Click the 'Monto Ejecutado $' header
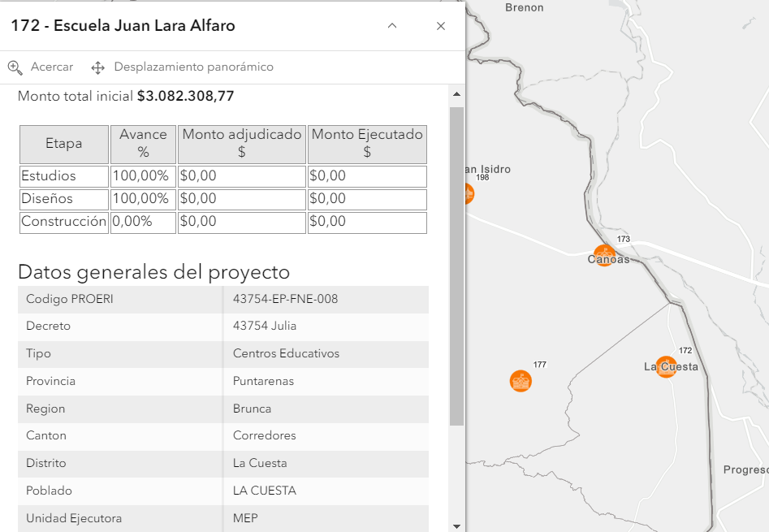This screenshot has width=769, height=532. tap(367, 144)
